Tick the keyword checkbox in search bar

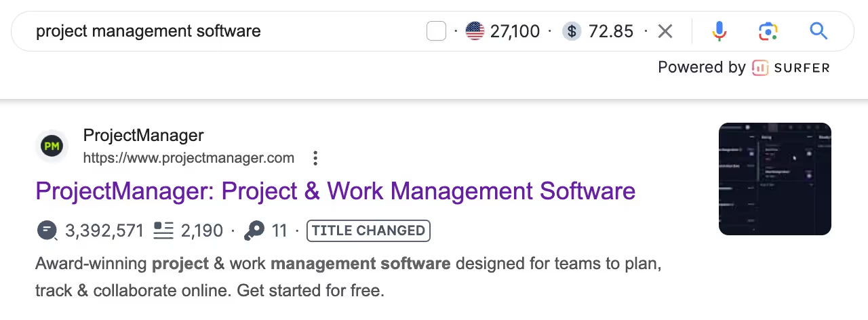pyautogui.click(x=436, y=31)
